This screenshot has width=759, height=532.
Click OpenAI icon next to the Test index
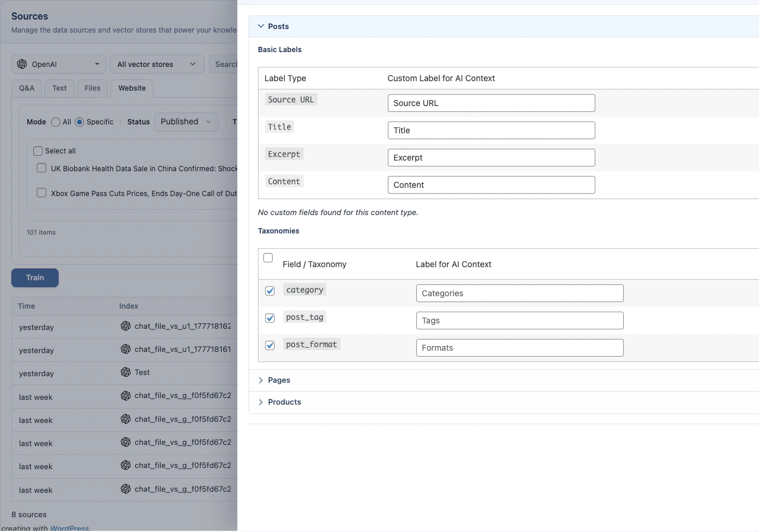click(x=125, y=372)
